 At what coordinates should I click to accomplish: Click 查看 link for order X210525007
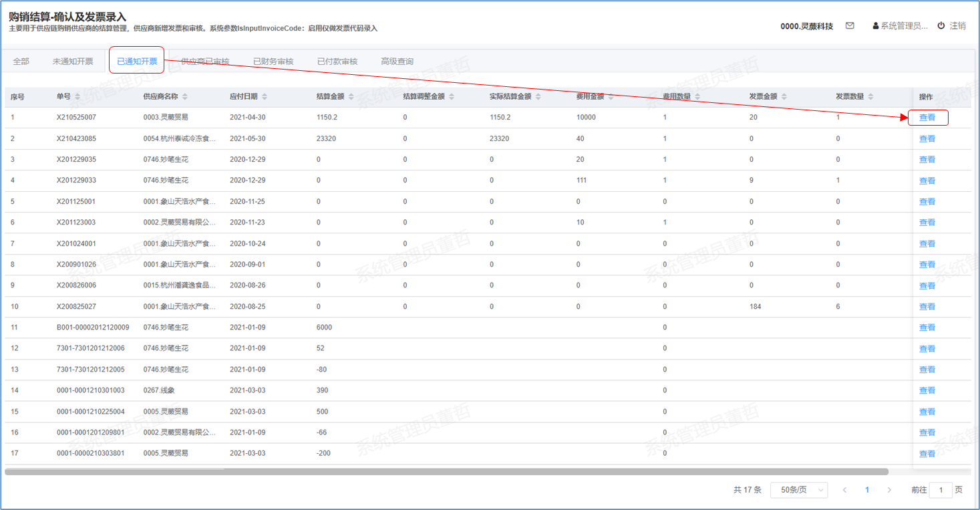pos(927,118)
